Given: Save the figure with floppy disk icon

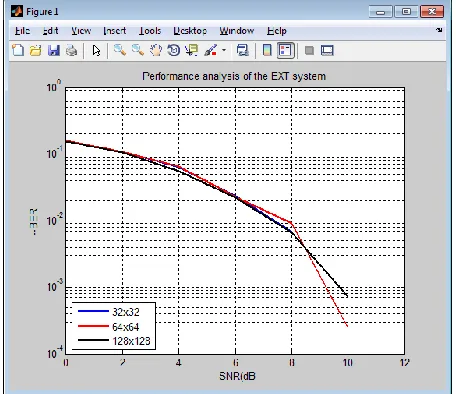Looking at the screenshot, I should click(x=54, y=50).
